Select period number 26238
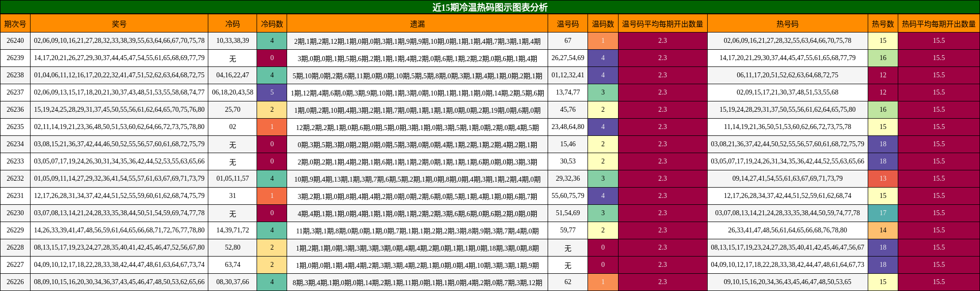This screenshot has height=291, width=980. [15, 75]
